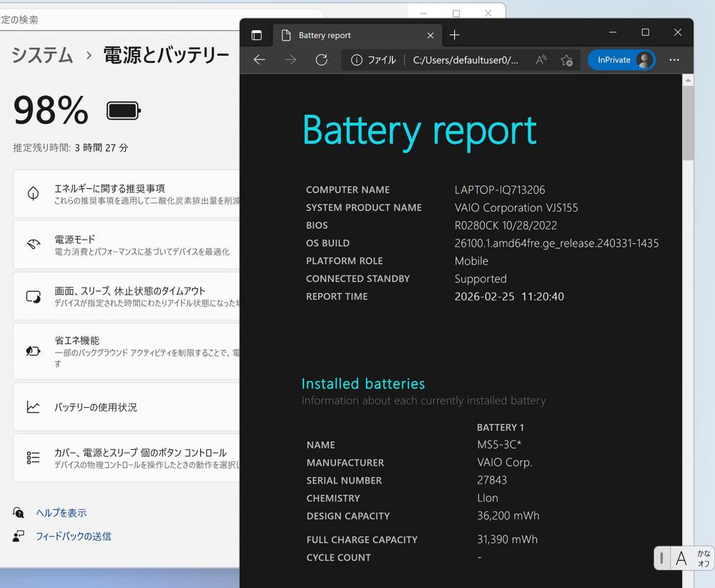715x588 pixels.
Task: Close the Battery report tab
Action: coord(430,35)
